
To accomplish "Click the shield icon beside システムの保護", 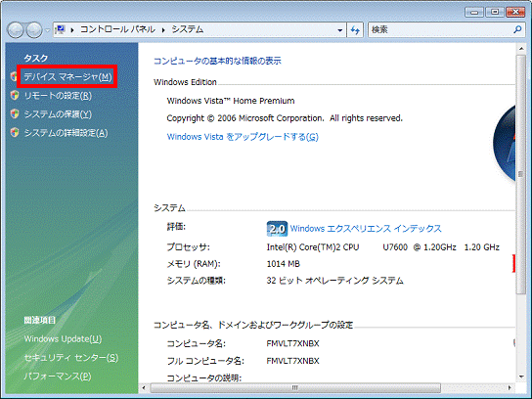I will coord(15,114).
